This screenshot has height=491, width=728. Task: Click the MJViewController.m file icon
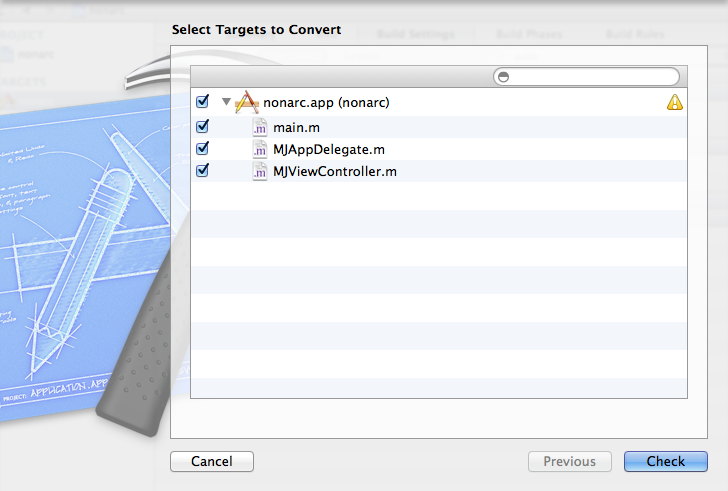coord(260,171)
